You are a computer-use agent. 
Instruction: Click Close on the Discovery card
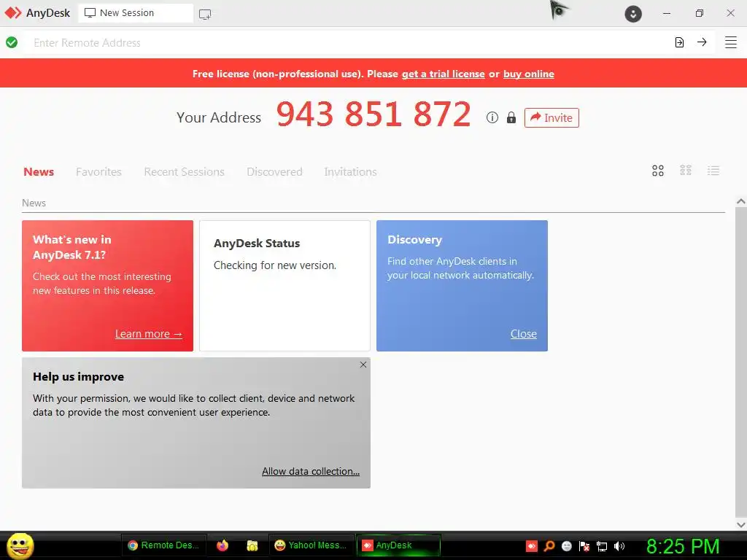coord(524,334)
